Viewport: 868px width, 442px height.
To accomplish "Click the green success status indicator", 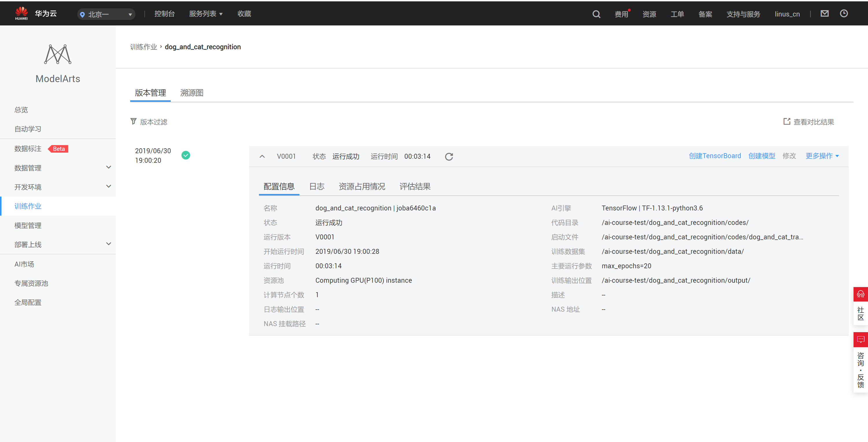I will click(x=186, y=155).
